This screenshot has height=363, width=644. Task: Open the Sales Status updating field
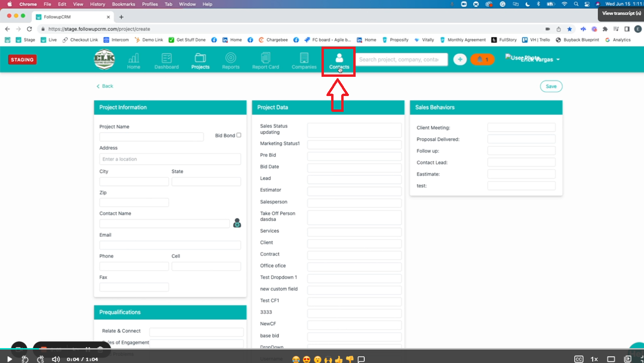pyautogui.click(x=354, y=130)
